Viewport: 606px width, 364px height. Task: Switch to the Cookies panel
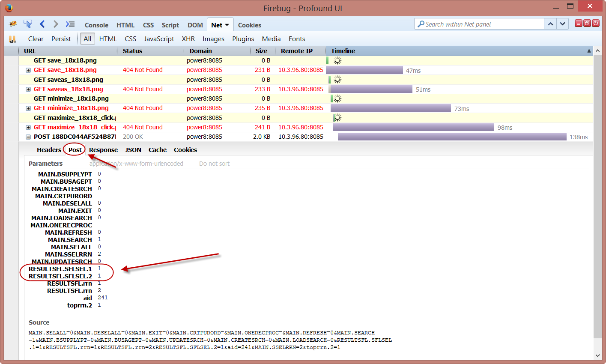pos(249,25)
